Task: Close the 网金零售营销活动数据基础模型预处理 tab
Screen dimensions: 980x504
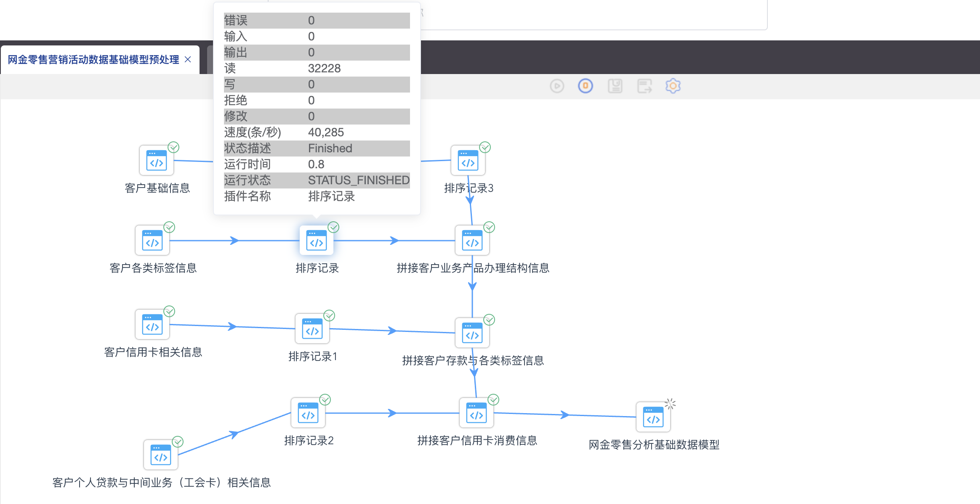Action: click(x=188, y=60)
